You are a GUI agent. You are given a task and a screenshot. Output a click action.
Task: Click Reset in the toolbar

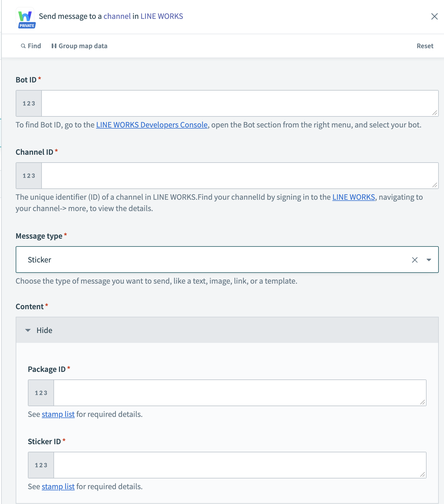[x=425, y=46]
